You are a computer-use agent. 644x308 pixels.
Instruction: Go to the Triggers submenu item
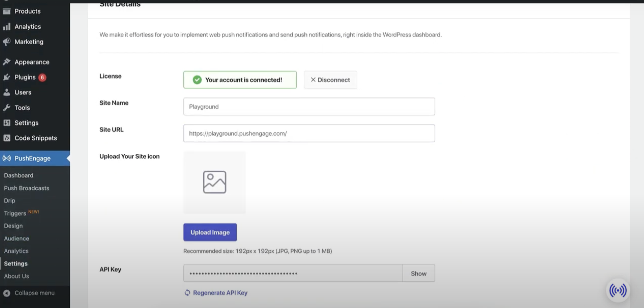tap(15, 213)
